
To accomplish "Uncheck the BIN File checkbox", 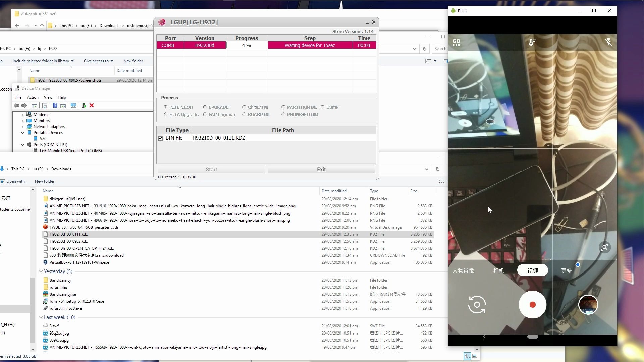I will click(161, 138).
